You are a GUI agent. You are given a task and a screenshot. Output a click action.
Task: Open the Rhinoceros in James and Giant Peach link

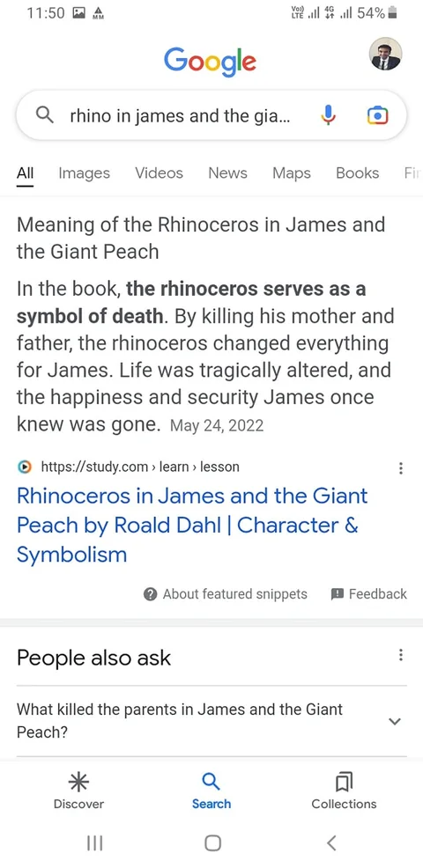pyautogui.click(x=192, y=525)
